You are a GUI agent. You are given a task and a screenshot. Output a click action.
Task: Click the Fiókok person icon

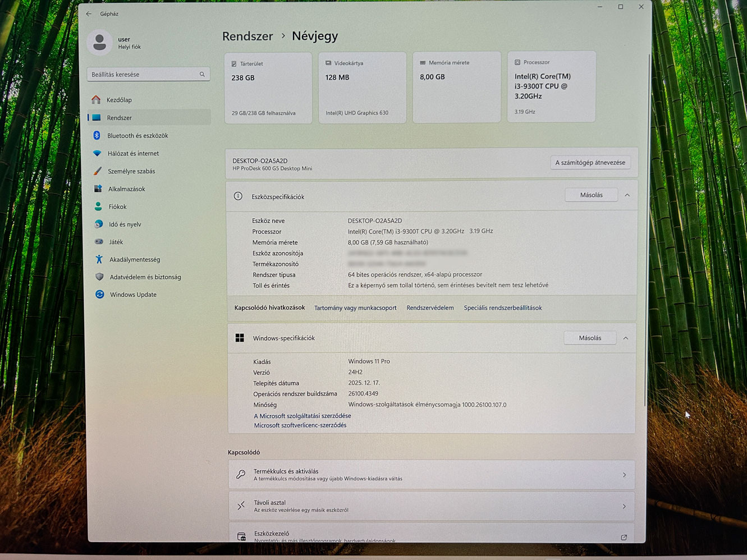pos(98,206)
